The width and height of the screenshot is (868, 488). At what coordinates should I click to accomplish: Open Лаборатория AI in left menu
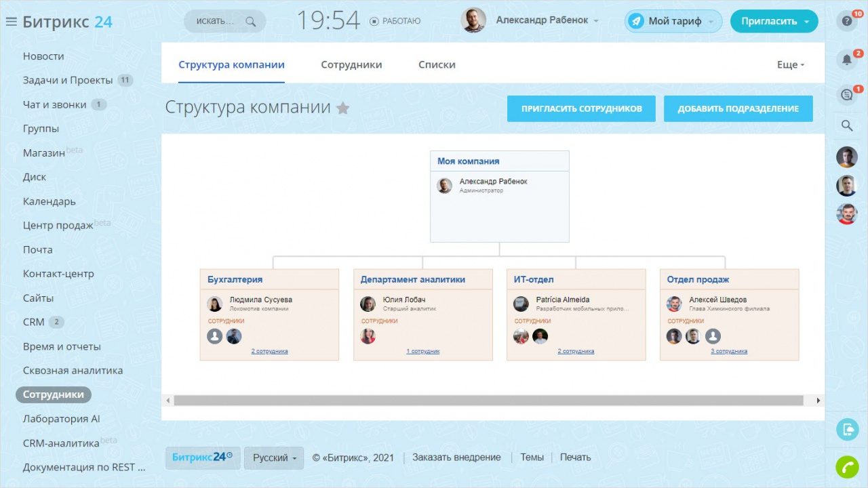tap(61, 419)
